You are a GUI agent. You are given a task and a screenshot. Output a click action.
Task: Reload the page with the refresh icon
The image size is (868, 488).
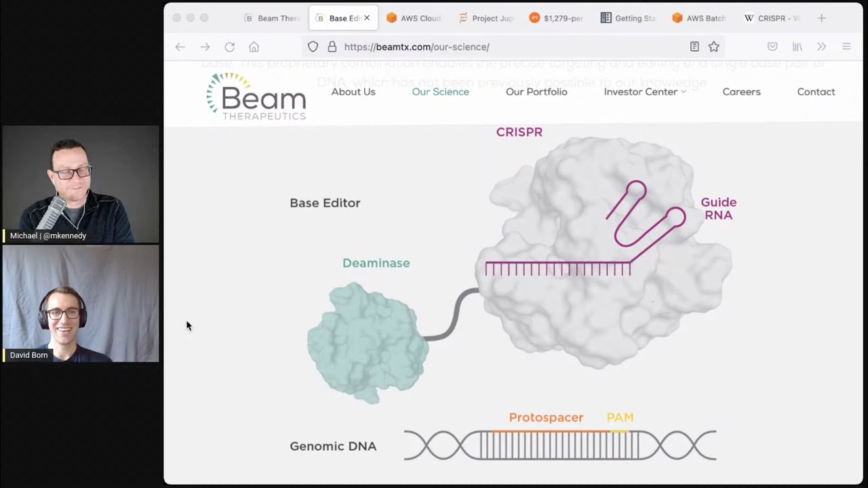229,47
